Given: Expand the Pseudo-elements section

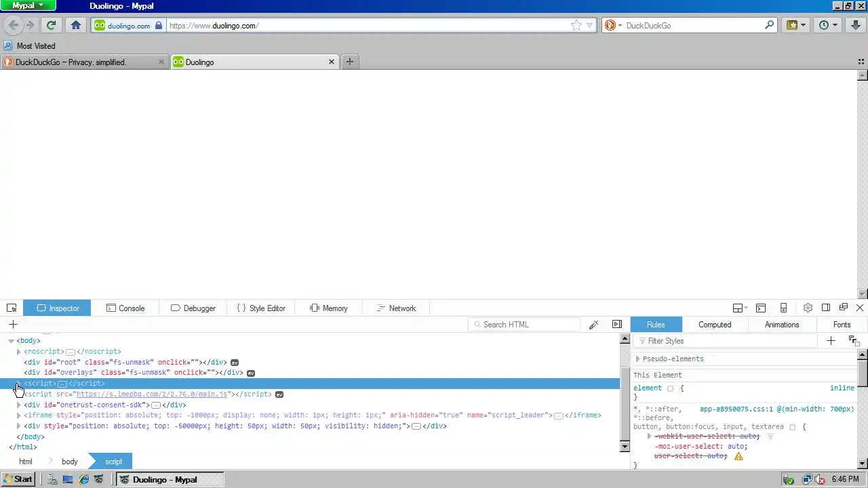Looking at the screenshot, I should [x=637, y=359].
